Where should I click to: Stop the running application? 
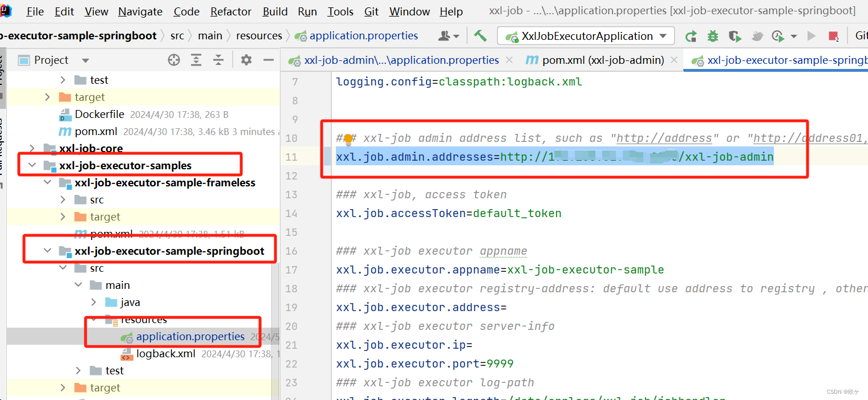tap(833, 35)
